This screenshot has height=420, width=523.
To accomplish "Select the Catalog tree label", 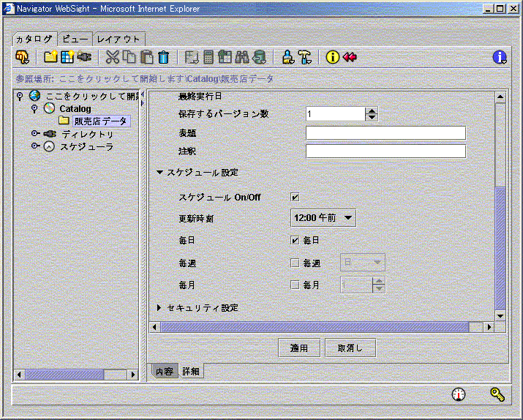I will 75,109.
